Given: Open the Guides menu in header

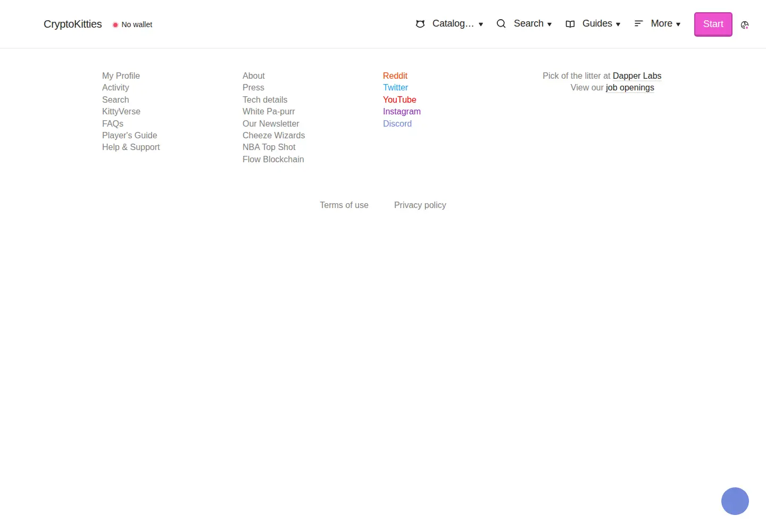Looking at the screenshot, I should [593, 24].
